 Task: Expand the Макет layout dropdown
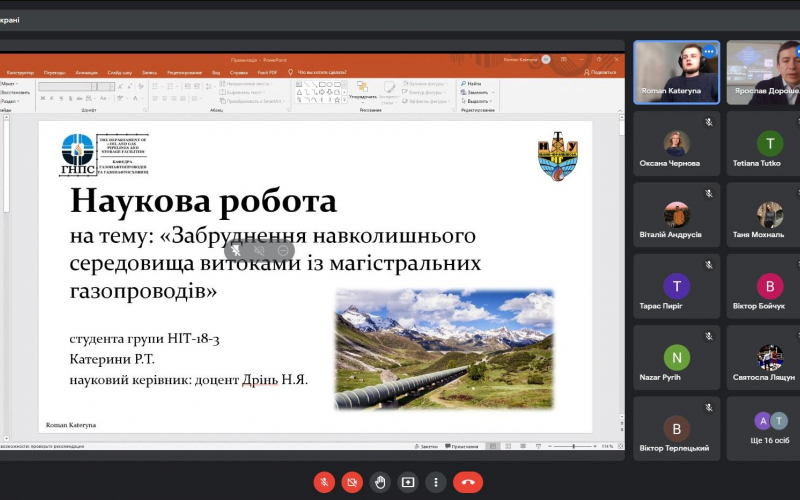[9, 84]
